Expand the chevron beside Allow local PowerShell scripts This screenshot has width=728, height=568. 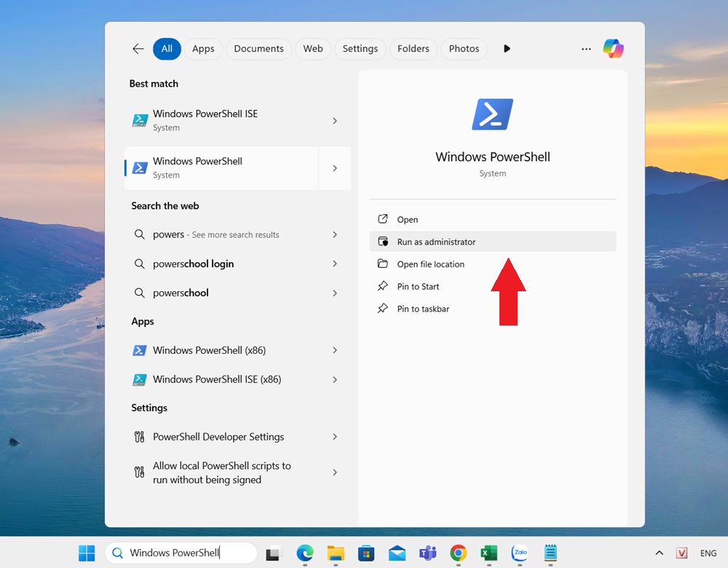click(x=335, y=473)
